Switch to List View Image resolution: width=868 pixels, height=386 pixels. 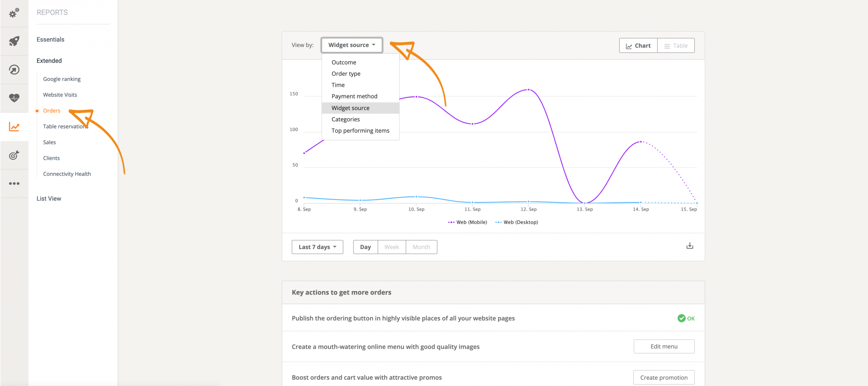point(48,198)
